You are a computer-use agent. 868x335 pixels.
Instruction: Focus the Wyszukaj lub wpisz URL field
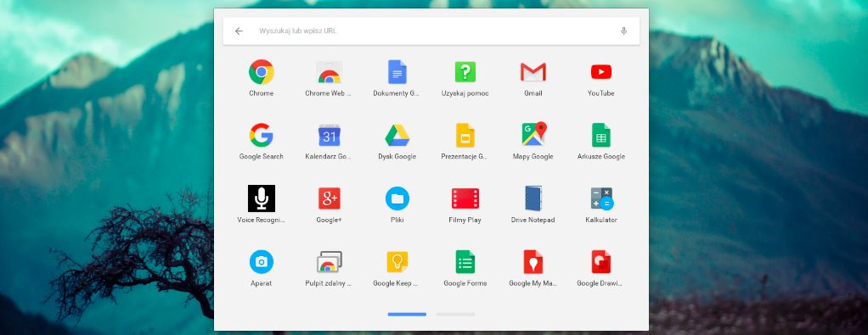tap(431, 31)
